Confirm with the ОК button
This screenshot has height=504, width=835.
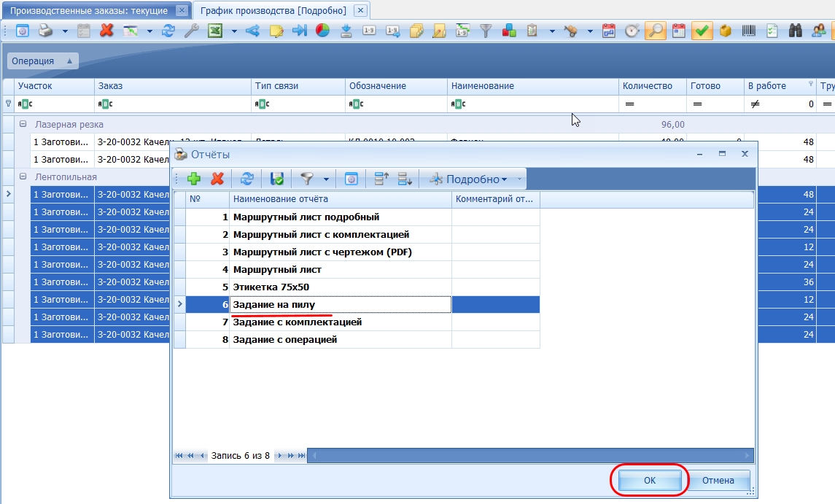650,481
